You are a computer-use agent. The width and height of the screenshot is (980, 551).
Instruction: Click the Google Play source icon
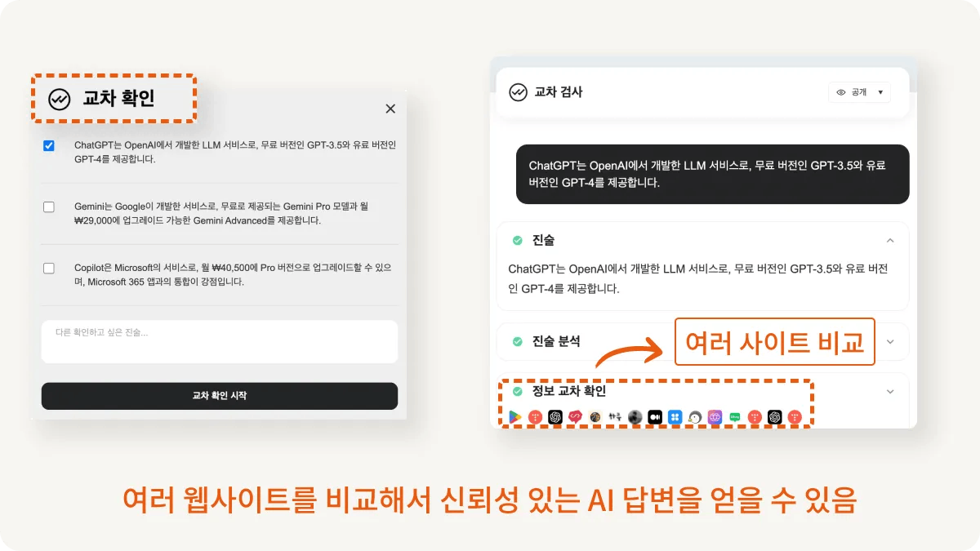coord(515,417)
